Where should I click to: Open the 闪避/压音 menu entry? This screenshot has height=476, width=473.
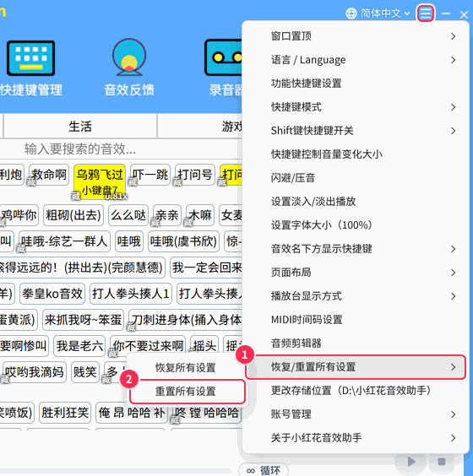[x=356, y=178]
